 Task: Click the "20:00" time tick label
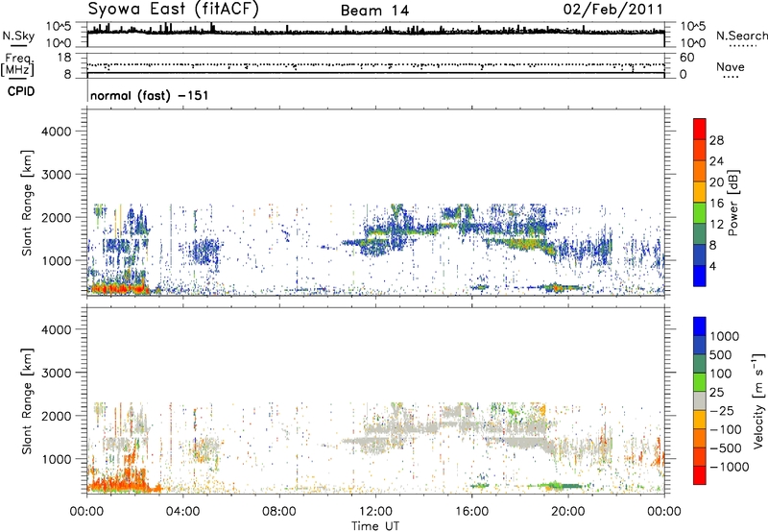(567, 512)
